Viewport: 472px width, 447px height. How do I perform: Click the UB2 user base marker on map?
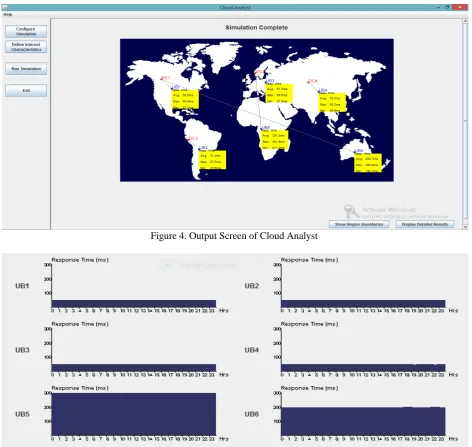coord(203,148)
